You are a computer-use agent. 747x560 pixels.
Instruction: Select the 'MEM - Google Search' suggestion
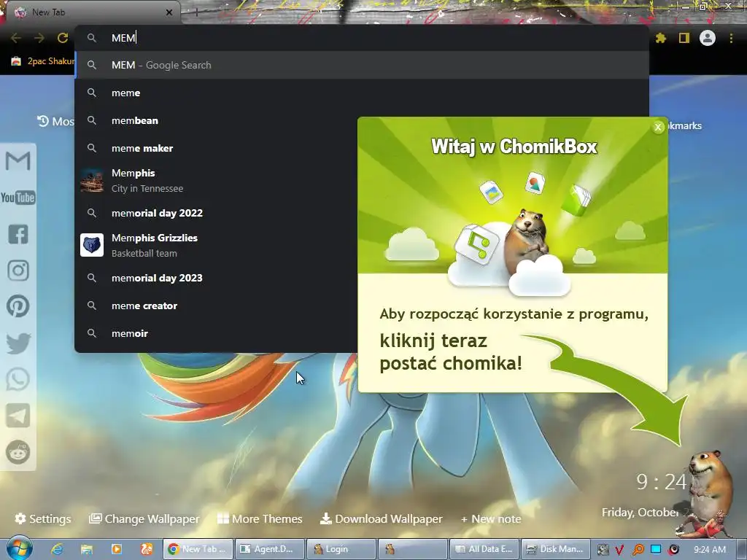tap(363, 65)
